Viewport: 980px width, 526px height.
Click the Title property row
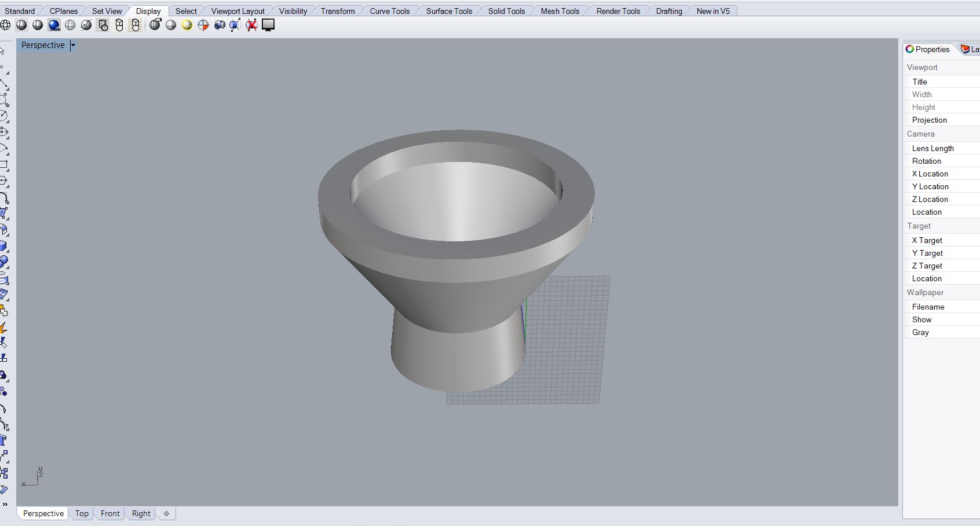coord(942,82)
